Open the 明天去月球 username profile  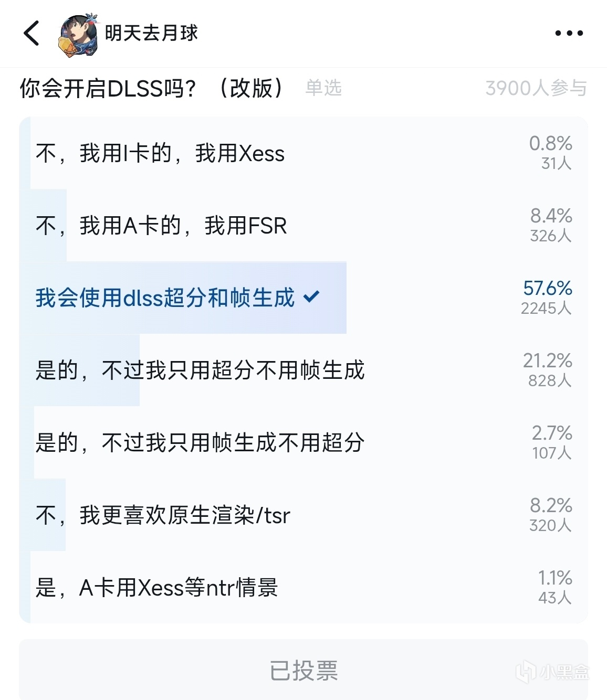(151, 33)
